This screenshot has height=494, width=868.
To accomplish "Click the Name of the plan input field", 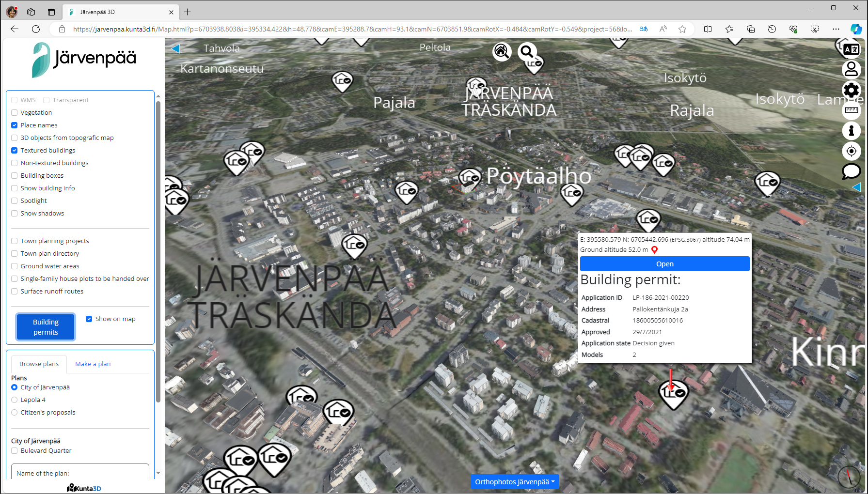I will 80,473.
